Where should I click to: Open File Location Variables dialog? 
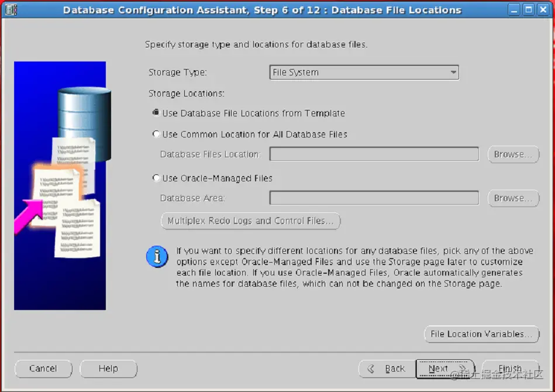[481, 334]
